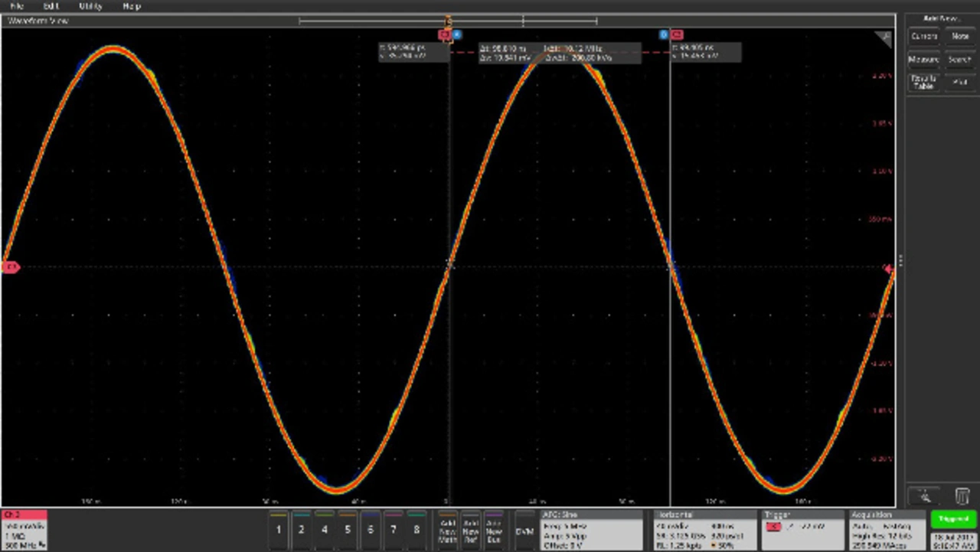Select the trigger position marker at top
This screenshot has width=980, height=552.
[x=449, y=21]
